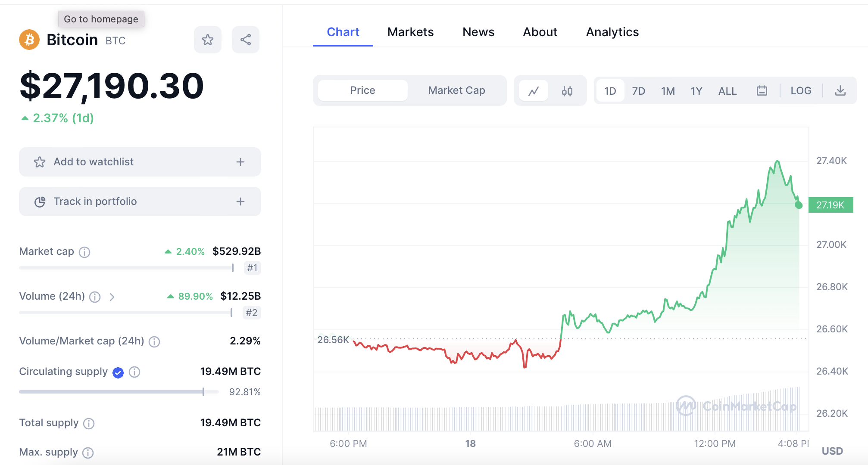868x465 pixels.
Task: Click Circulating supply info icon
Action: point(135,372)
